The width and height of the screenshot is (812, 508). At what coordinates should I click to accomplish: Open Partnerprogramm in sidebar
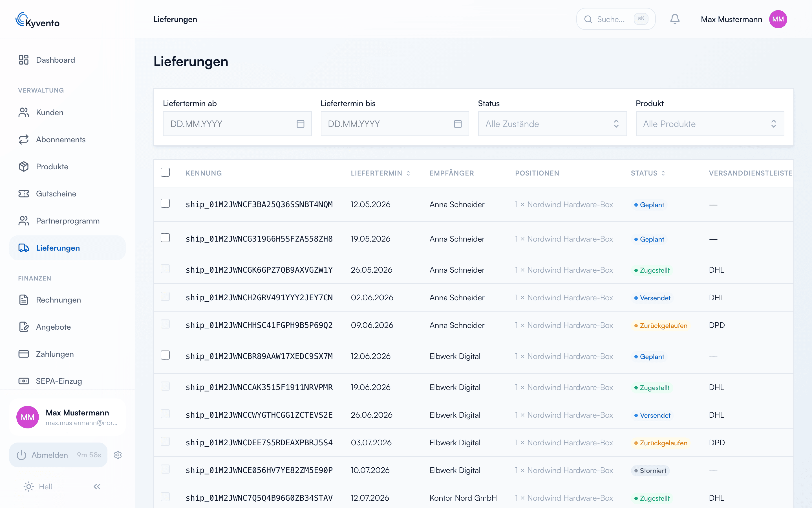click(x=67, y=221)
